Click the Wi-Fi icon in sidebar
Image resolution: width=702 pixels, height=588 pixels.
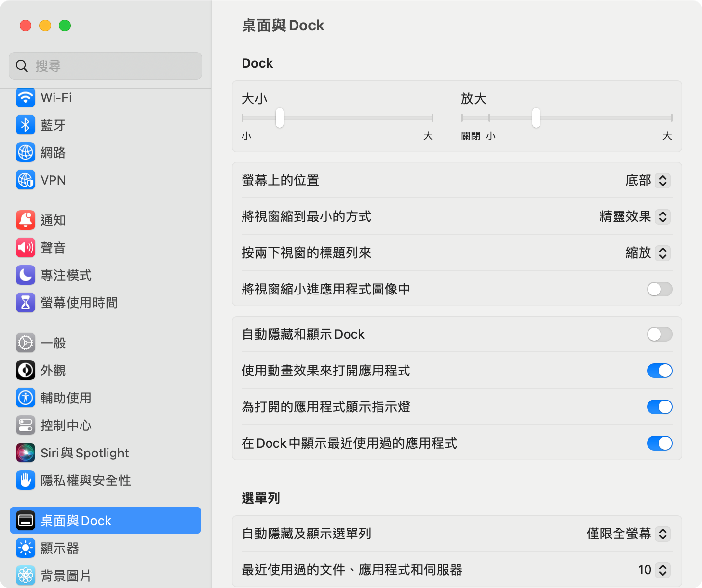26,97
